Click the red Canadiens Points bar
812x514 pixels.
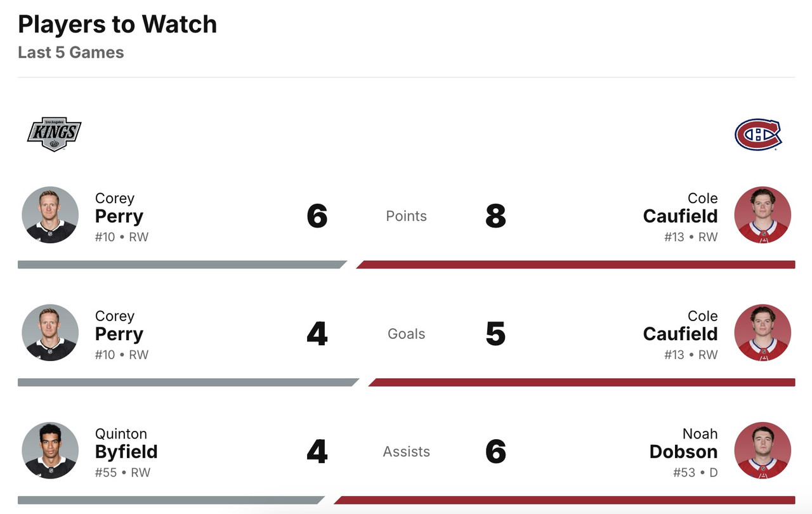click(576, 265)
